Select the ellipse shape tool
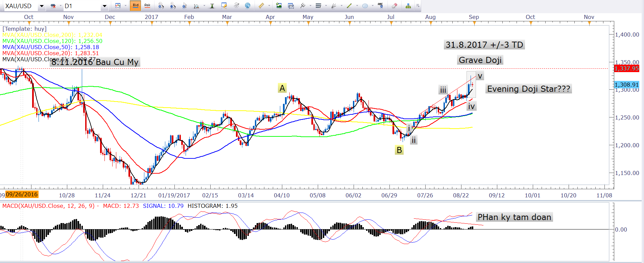The height and width of the screenshot is (263, 644). coord(365,6)
